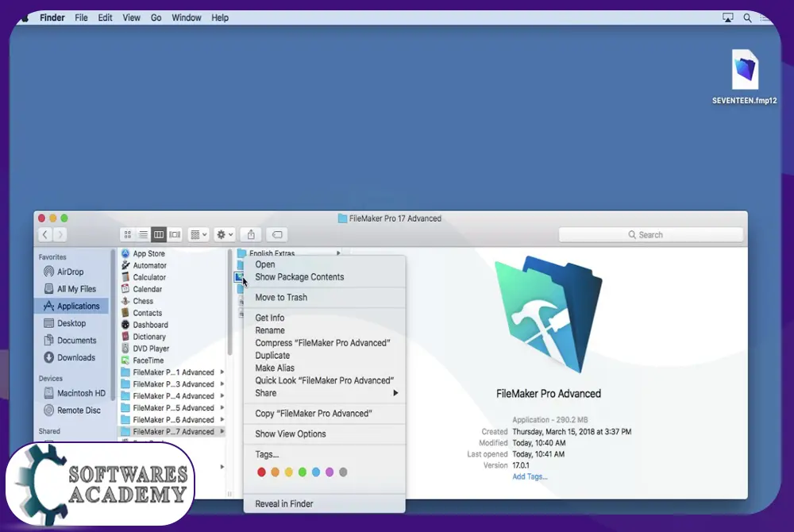
Task: Click the Share toolbar button
Action: [x=251, y=235]
